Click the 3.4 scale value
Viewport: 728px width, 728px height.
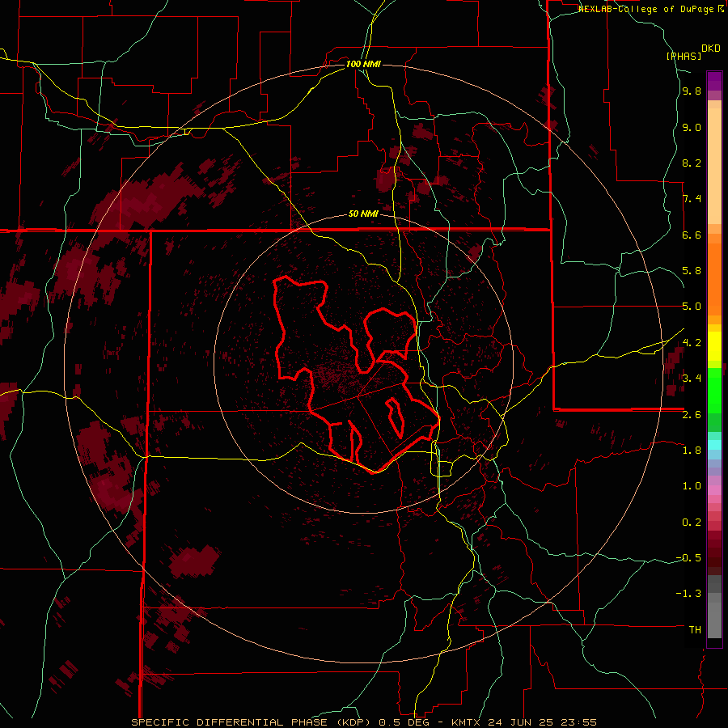[x=692, y=379]
